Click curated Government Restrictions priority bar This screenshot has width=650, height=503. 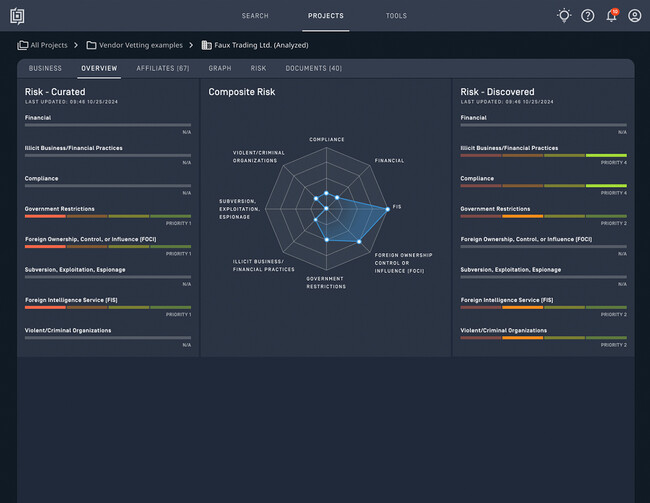click(x=108, y=216)
